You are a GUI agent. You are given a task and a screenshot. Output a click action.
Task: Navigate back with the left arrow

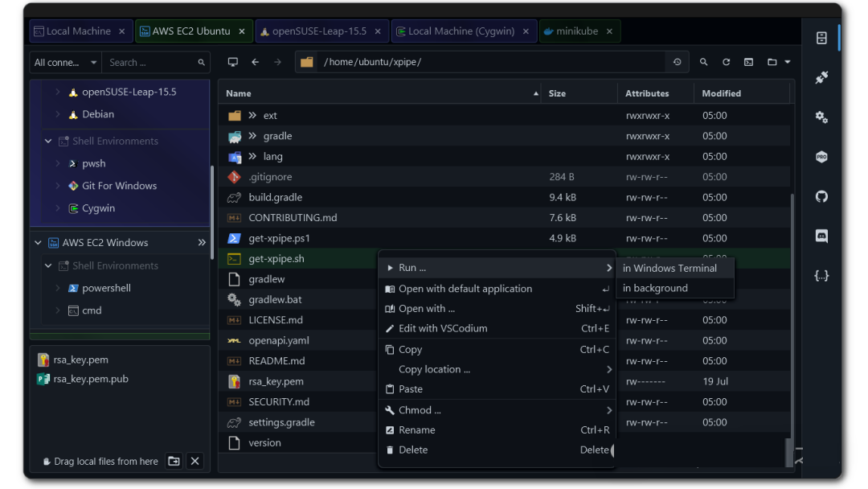[x=255, y=62]
